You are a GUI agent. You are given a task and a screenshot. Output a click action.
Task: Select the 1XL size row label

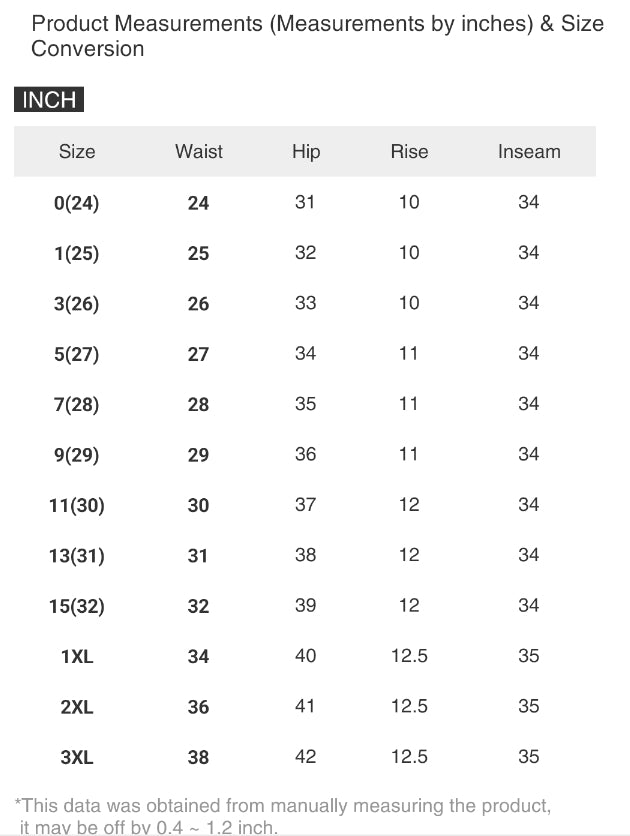[x=77, y=657]
